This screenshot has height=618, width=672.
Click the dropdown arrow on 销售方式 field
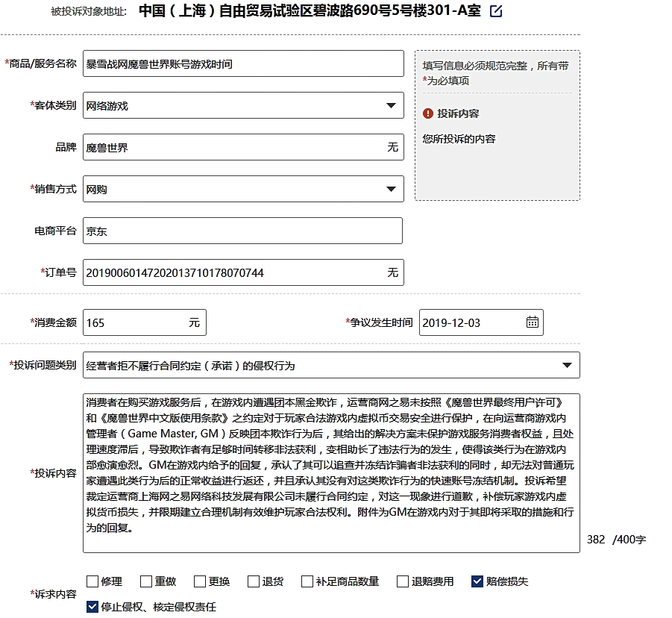391,189
